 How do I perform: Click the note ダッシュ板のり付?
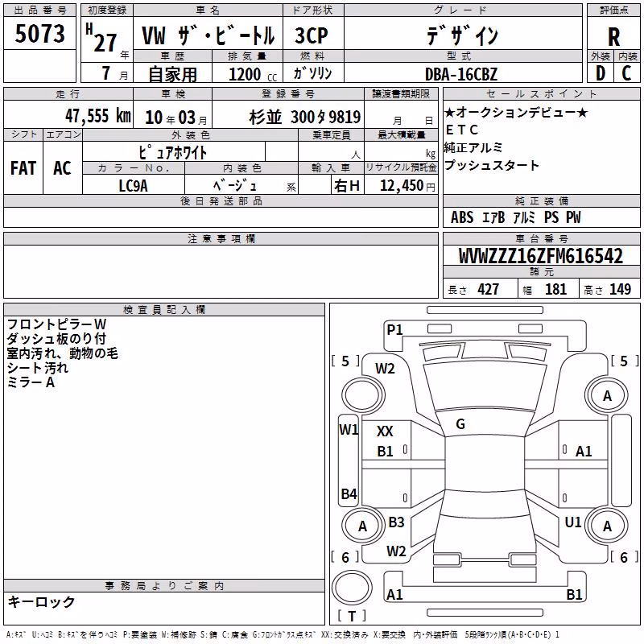pos(56,339)
